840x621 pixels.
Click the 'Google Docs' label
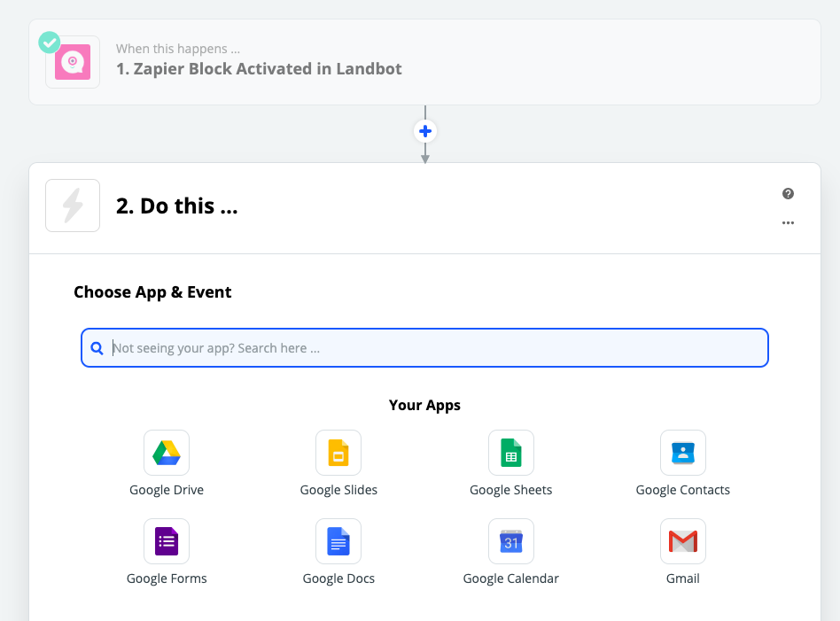pos(338,578)
